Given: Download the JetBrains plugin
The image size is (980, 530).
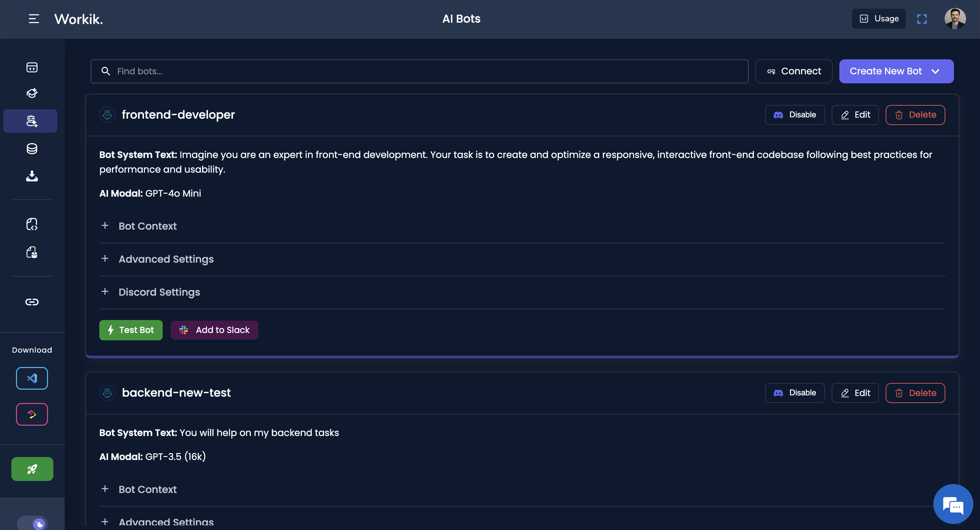Looking at the screenshot, I should click(32, 414).
